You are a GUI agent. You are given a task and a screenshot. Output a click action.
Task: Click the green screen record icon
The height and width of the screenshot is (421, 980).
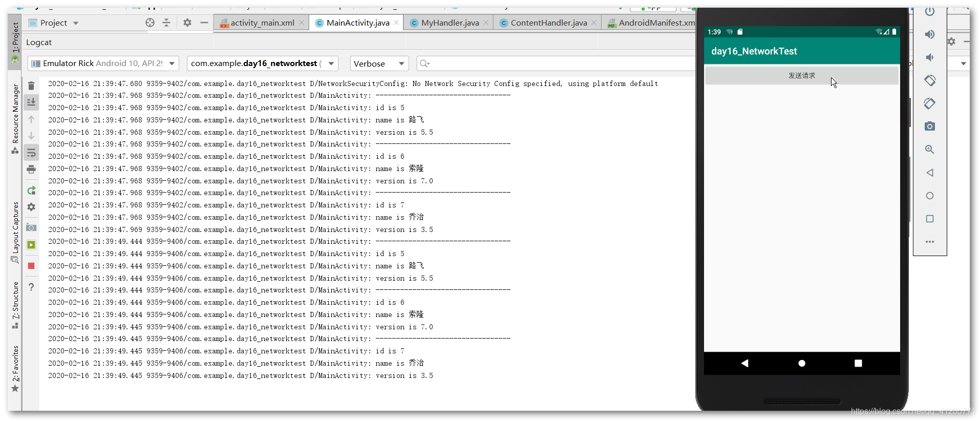click(31, 245)
